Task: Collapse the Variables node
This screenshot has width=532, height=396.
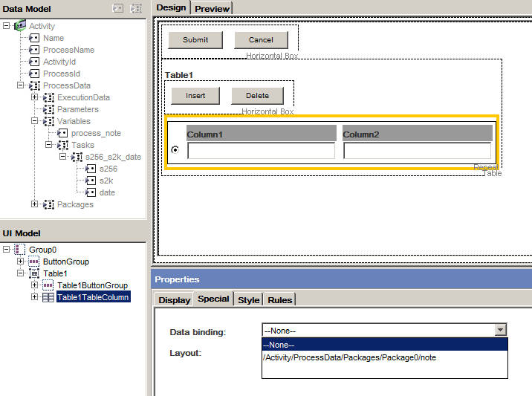Action: tap(34, 121)
